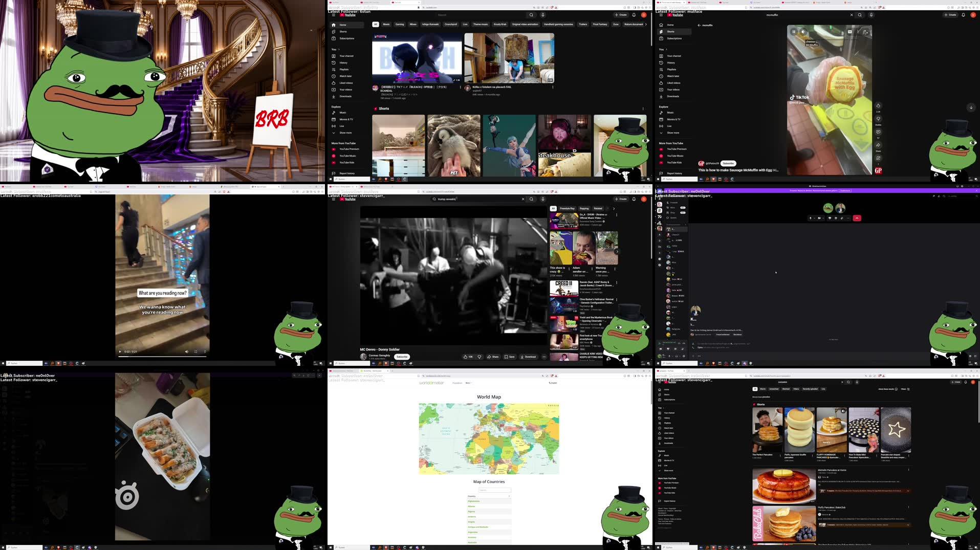Open Subscriptions in the YouTube home window sidebar
The image size is (980, 550).
pos(346,38)
